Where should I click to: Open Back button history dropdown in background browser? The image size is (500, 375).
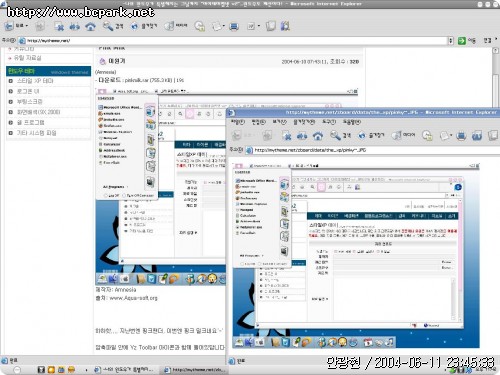tap(27, 26)
